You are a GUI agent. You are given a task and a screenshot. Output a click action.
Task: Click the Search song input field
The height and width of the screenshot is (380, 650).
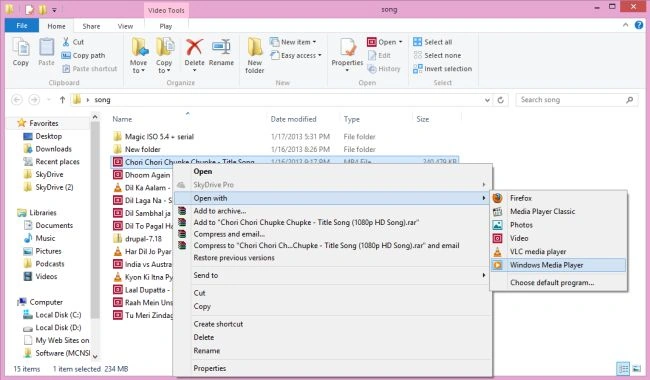pyautogui.click(x=577, y=100)
